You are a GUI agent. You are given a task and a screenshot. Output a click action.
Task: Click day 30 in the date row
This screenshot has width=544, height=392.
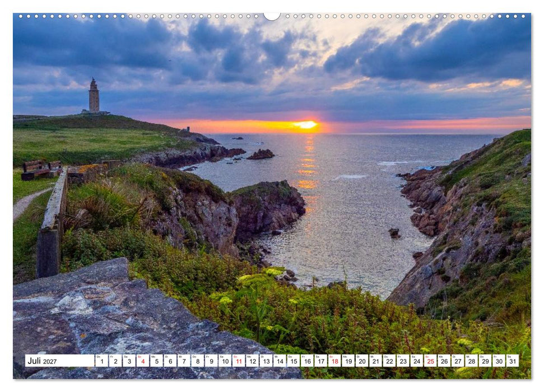coord(499,361)
